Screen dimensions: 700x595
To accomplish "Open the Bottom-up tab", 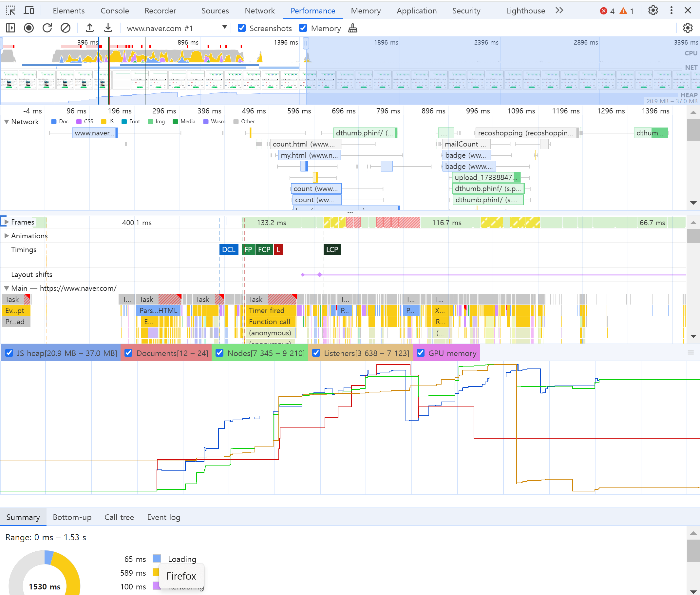I will (72, 517).
